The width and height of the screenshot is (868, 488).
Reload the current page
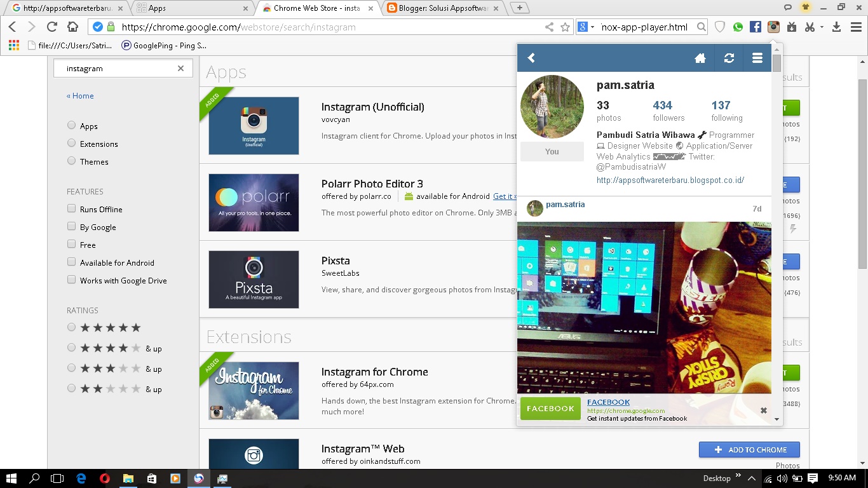coord(52,27)
